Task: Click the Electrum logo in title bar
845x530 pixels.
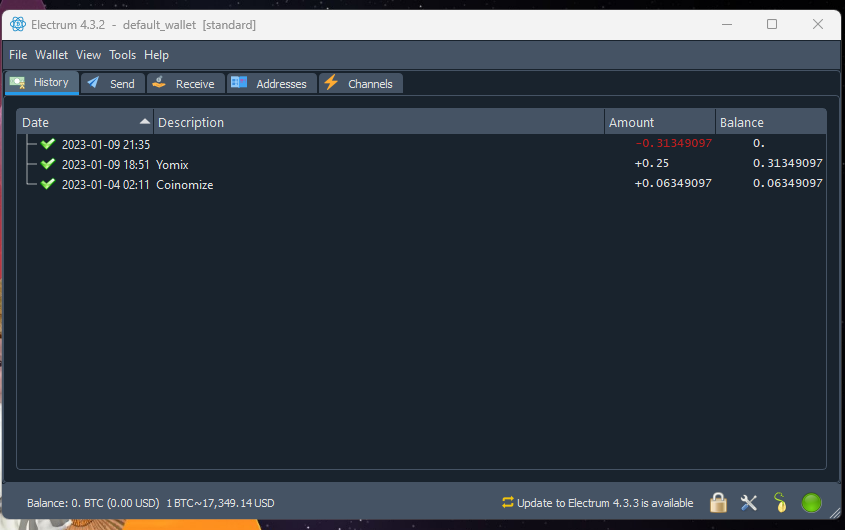Action: [18, 24]
